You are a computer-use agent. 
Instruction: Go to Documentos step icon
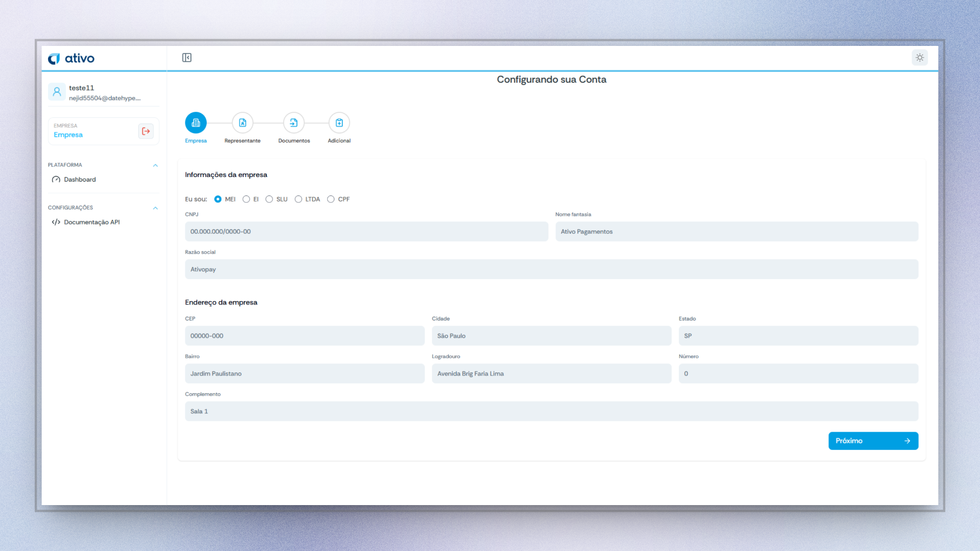pyautogui.click(x=293, y=123)
